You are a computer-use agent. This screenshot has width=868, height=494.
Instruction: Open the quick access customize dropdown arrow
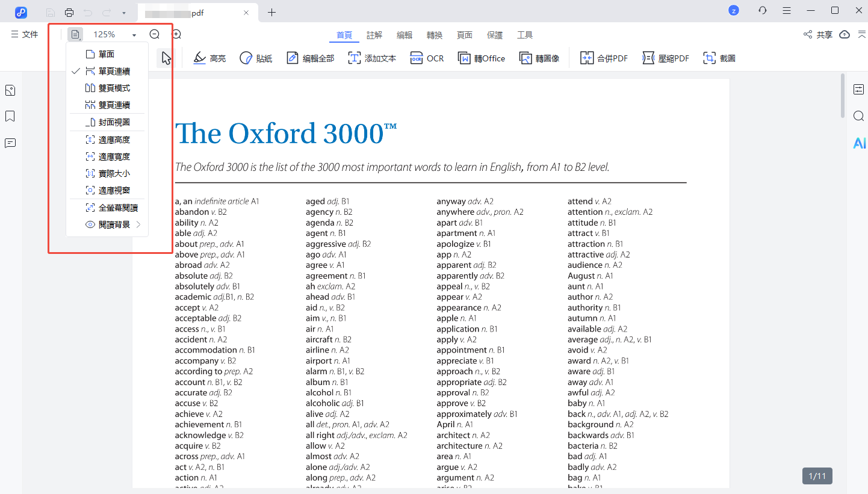(x=123, y=13)
